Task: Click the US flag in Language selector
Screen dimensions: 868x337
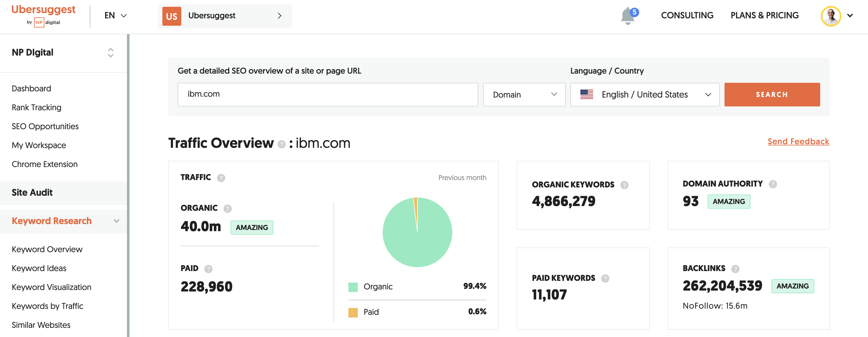Action: pos(587,95)
